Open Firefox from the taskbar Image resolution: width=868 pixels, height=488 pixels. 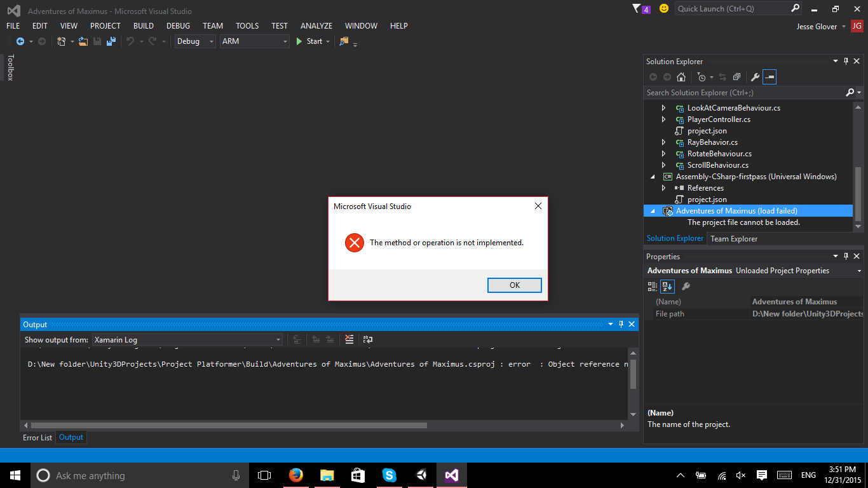tap(295, 475)
